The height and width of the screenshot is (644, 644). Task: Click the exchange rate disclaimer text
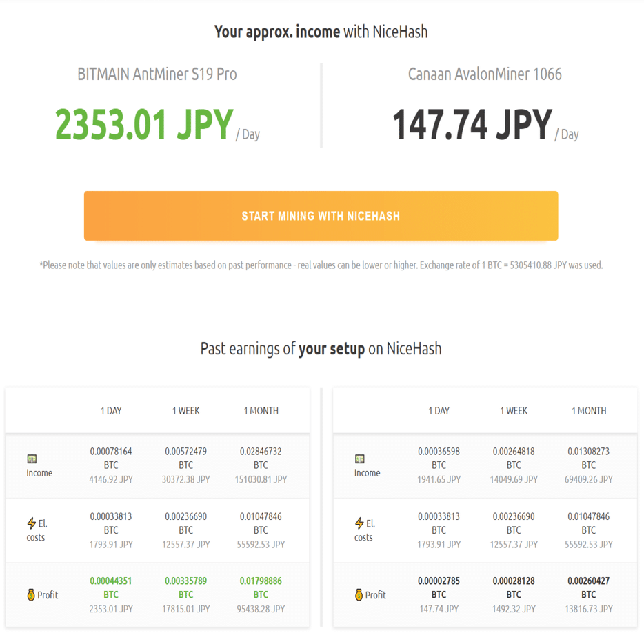[x=321, y=265]
